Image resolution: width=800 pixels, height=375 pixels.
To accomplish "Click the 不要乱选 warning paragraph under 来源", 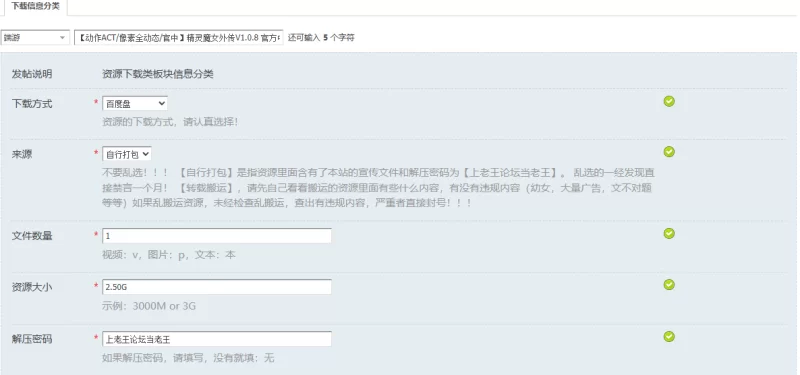I will (379, 188).
